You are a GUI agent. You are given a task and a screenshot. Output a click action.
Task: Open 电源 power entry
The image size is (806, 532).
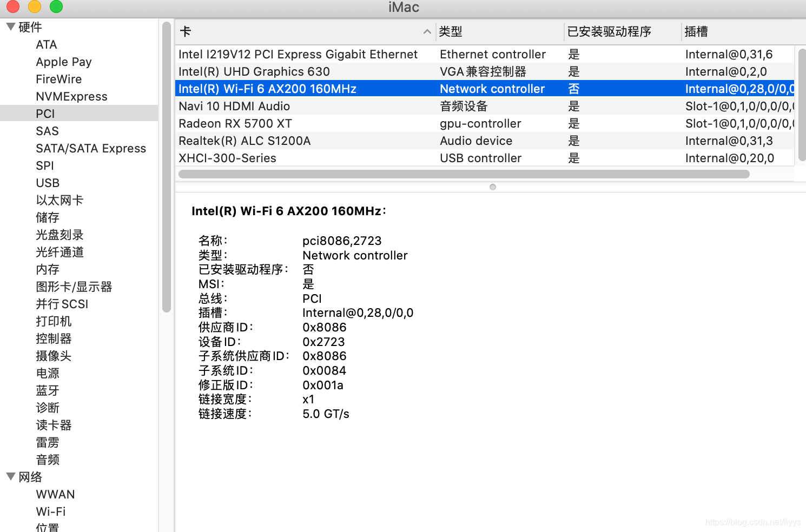pos(48,373)
